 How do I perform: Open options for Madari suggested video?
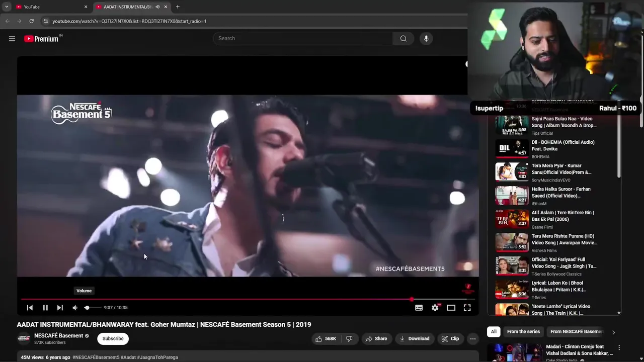619,347
